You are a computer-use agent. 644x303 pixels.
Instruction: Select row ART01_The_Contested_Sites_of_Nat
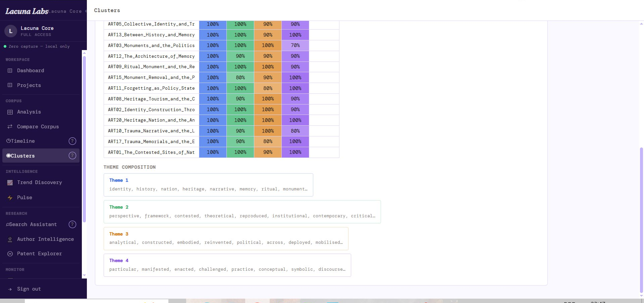tap(221, 152)
